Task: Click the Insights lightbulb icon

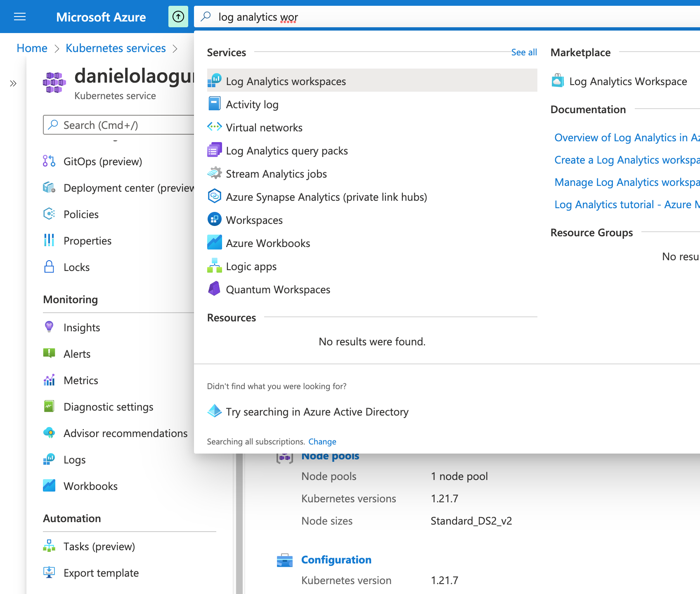Action: click(49, 327)
